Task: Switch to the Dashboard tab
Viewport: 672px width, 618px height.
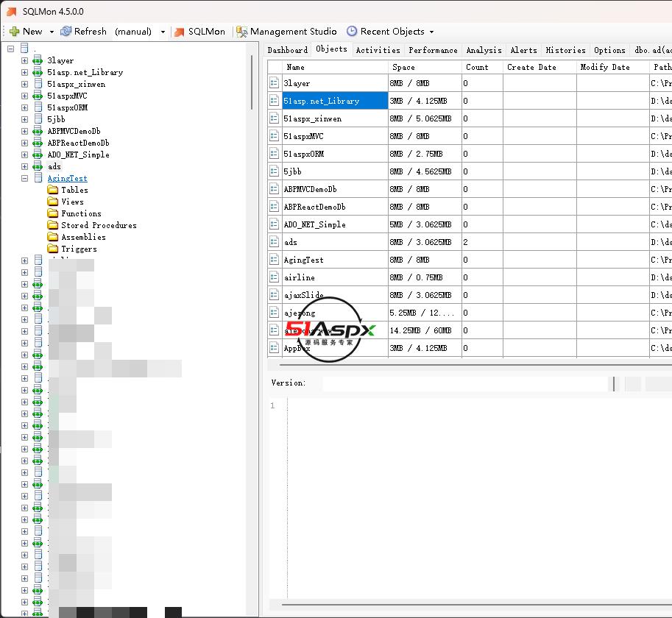Action: pyautogui.click(x=287, y=50)
